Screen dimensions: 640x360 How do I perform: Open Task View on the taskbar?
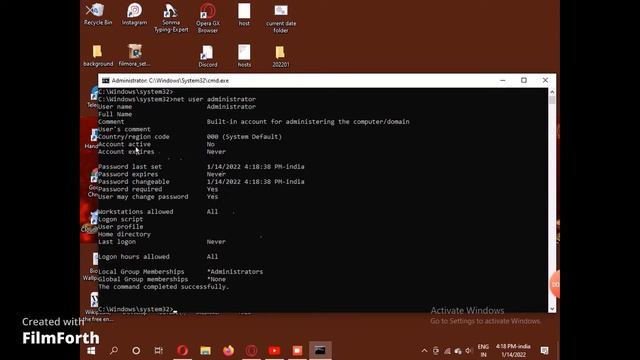point(159,351)
